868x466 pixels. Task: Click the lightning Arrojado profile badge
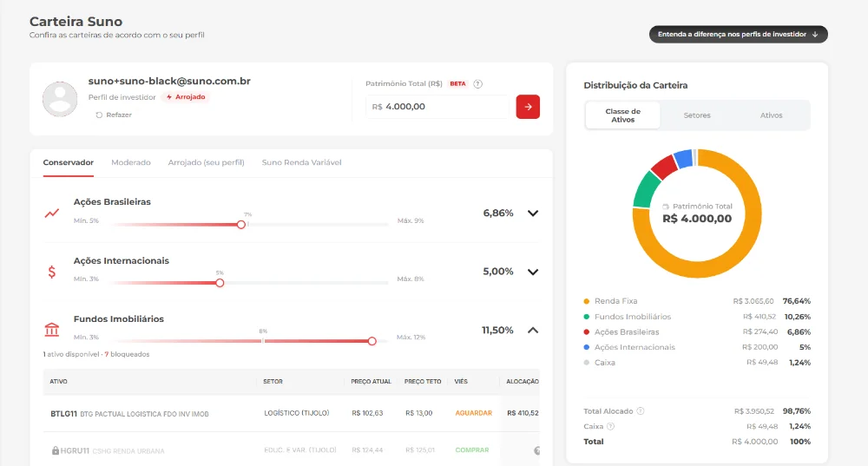[186, 97]
